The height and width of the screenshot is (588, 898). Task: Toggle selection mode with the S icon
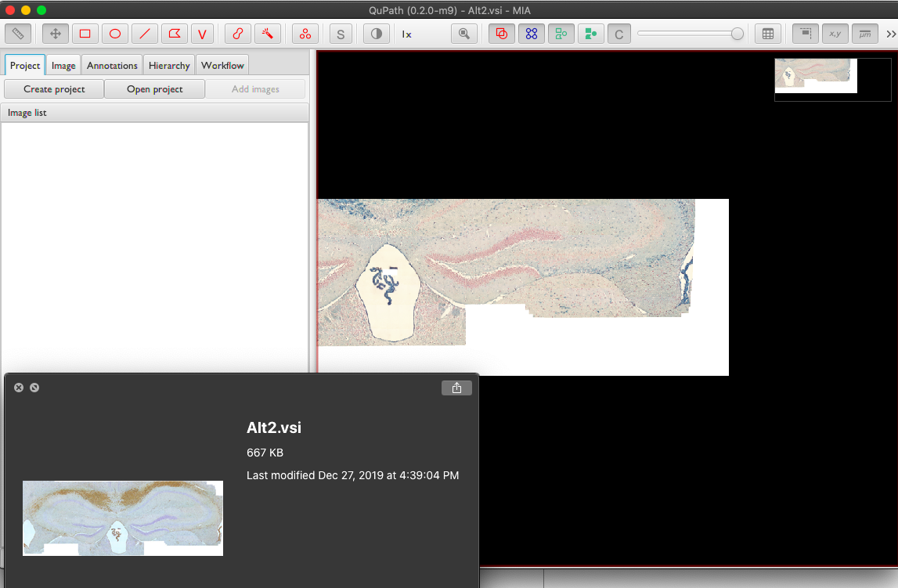(340, 34)
